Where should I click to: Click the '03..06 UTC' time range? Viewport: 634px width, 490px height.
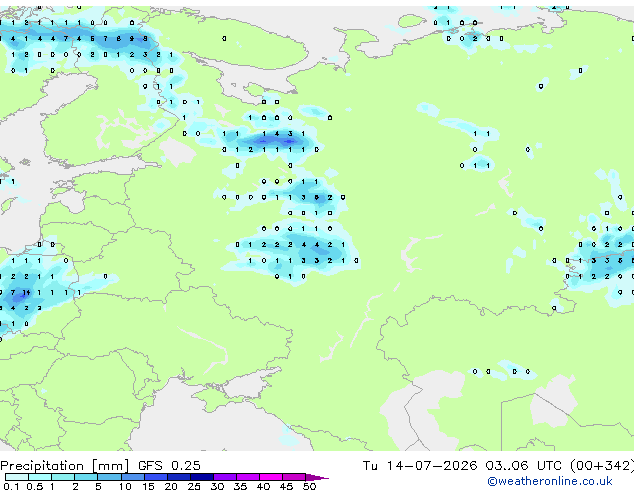(523, 466)
